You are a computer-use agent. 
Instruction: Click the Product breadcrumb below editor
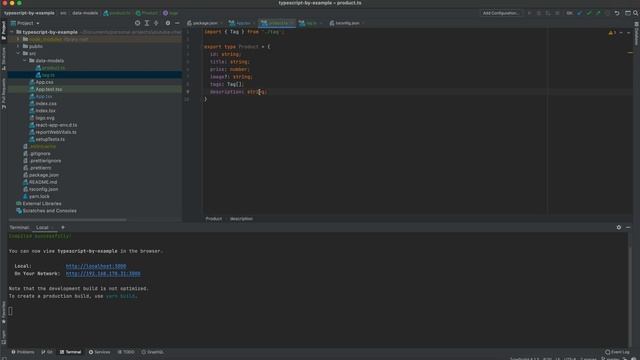[x=213, y=219]
